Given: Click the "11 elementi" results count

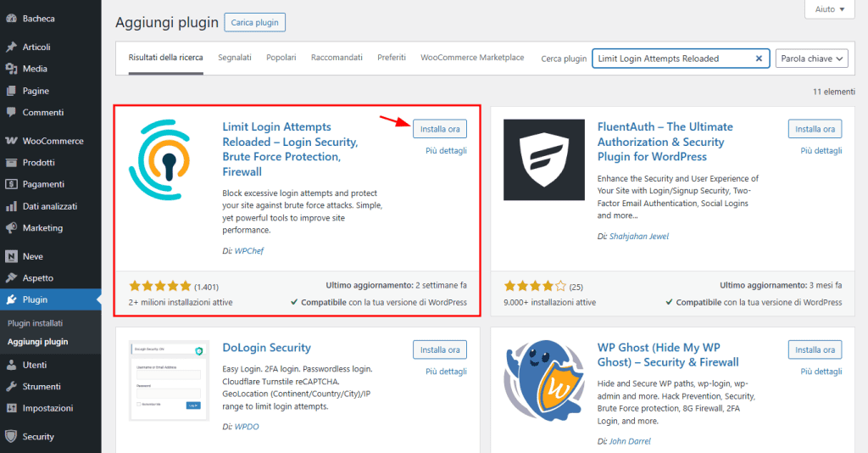Looking at the screenshot, I should [834, 92].
